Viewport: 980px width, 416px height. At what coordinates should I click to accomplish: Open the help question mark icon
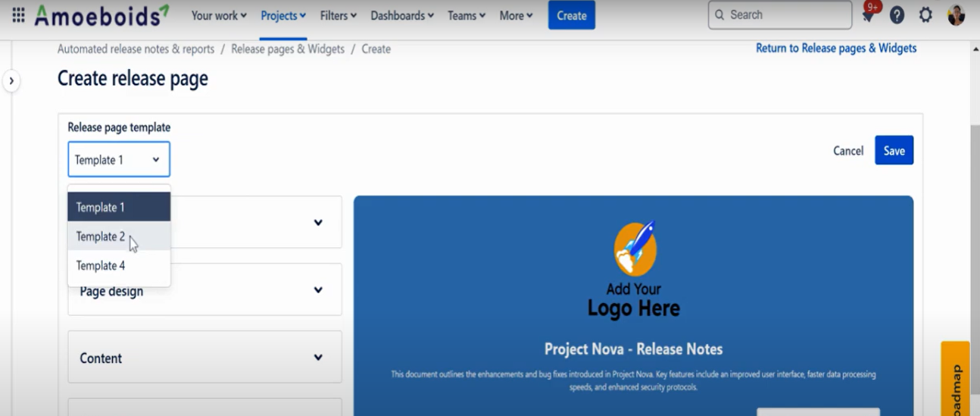(x=897, y=15)
